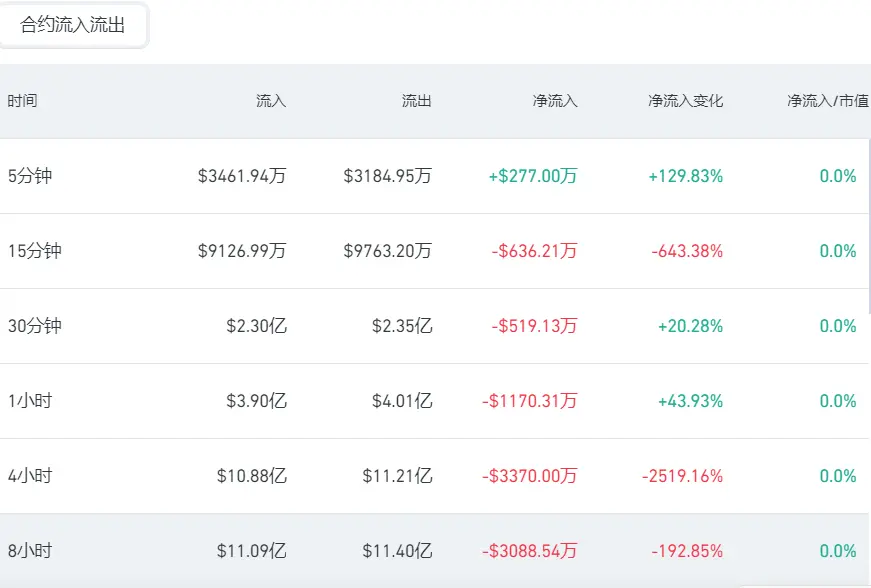The image size is (871, 588).
Task: Click the change value -643.38%
Action: click(x=687, y=251)
